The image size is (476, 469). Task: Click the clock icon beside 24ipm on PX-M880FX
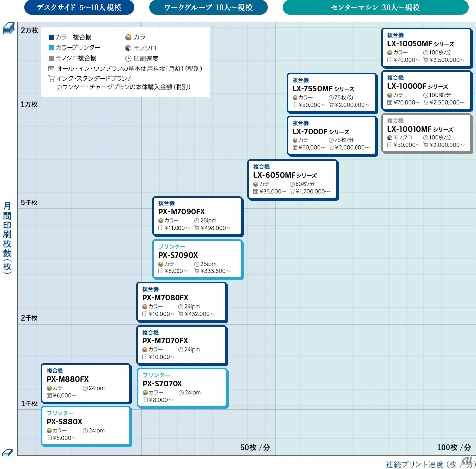pos(85,388)
